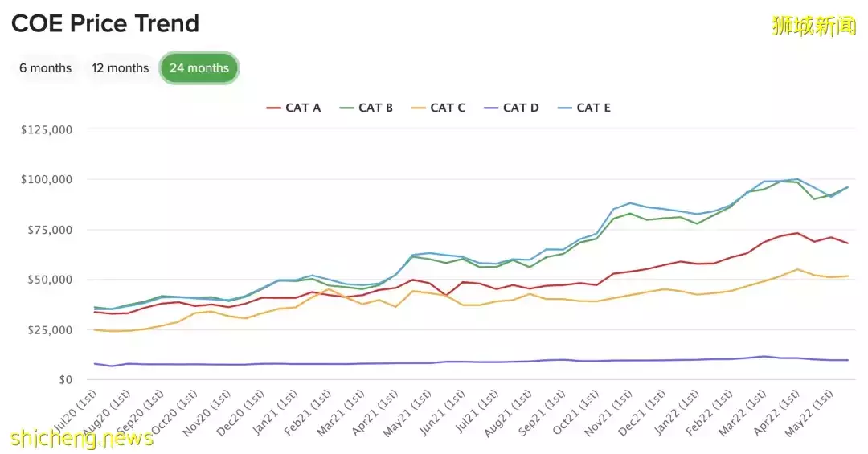Click the COE Price Trend heading
868x454 pixels.
click(105, 23)
